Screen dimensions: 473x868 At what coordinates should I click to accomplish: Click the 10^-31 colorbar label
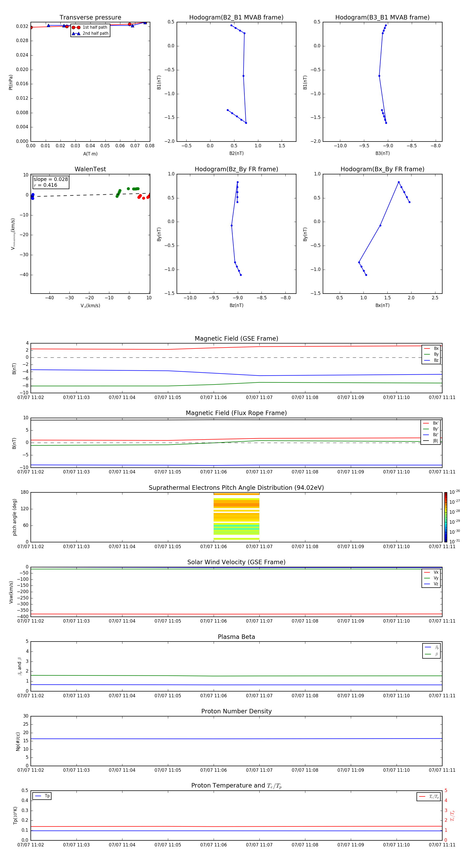(455, 542)
